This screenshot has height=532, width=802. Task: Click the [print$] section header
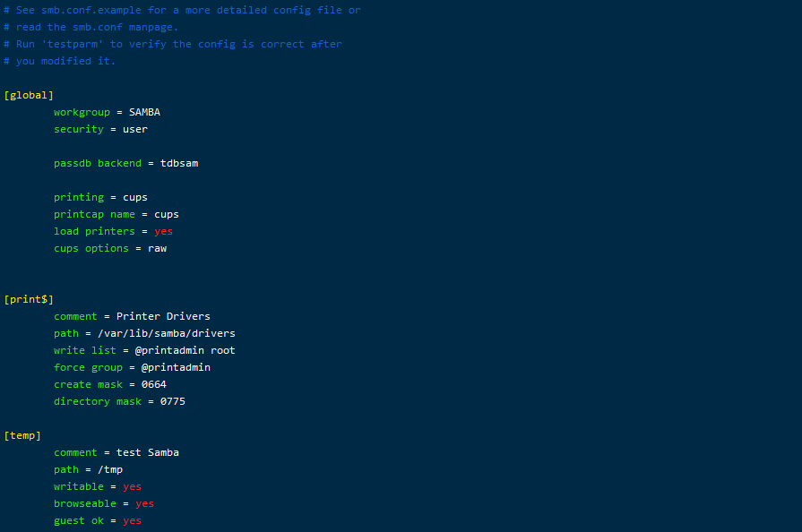coord(29,299)
